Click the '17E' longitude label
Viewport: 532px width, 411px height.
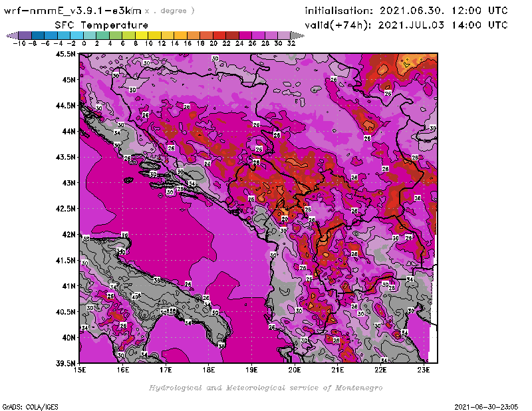tap(166, 370)
